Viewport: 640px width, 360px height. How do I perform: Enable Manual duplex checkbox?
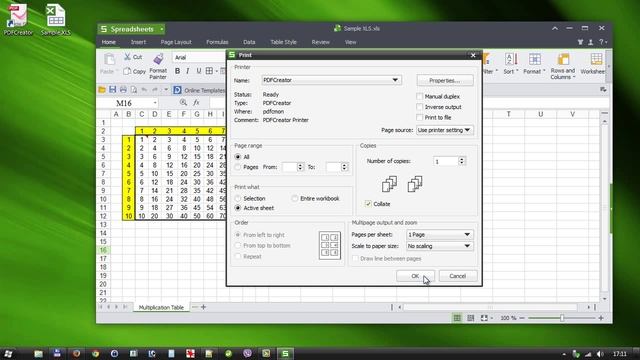pos(419,96)
